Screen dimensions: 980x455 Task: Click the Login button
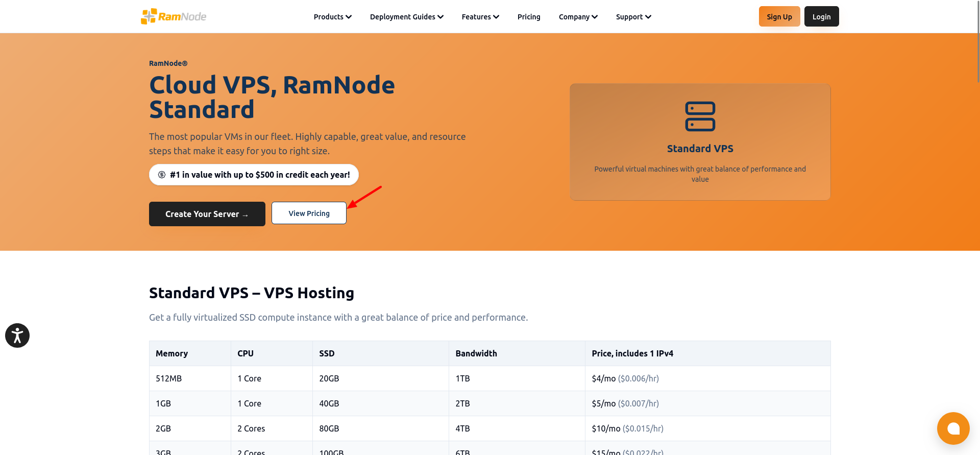pyautogui.click(x=821, y=16)
